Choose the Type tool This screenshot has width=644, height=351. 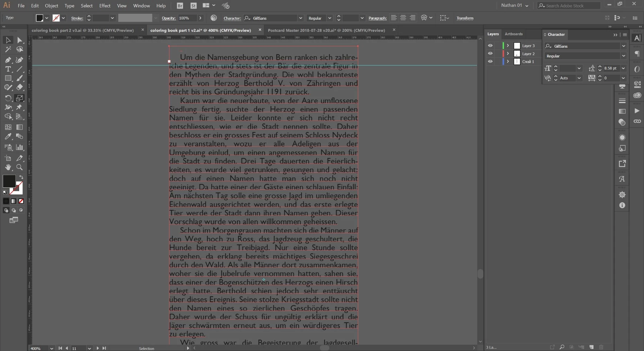point(8,69)
